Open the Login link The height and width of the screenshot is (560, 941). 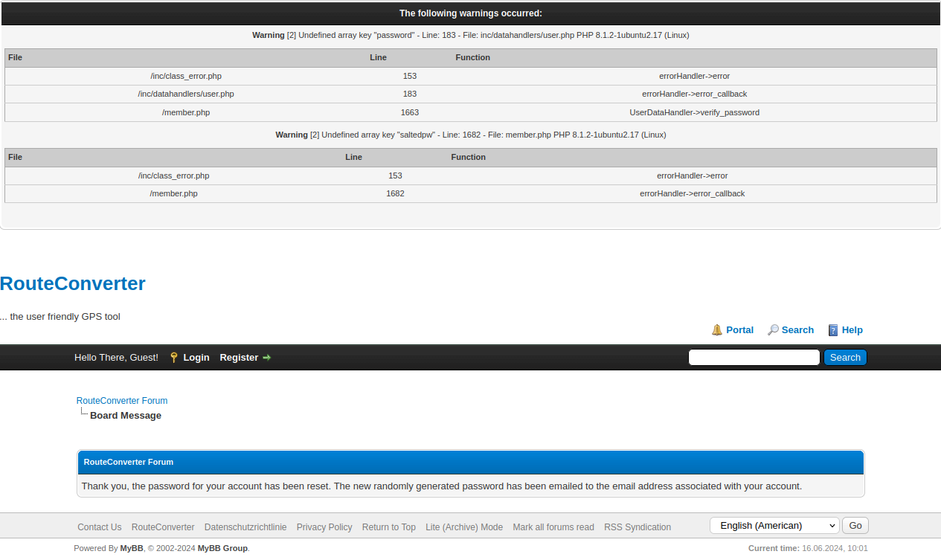point(196,358)
